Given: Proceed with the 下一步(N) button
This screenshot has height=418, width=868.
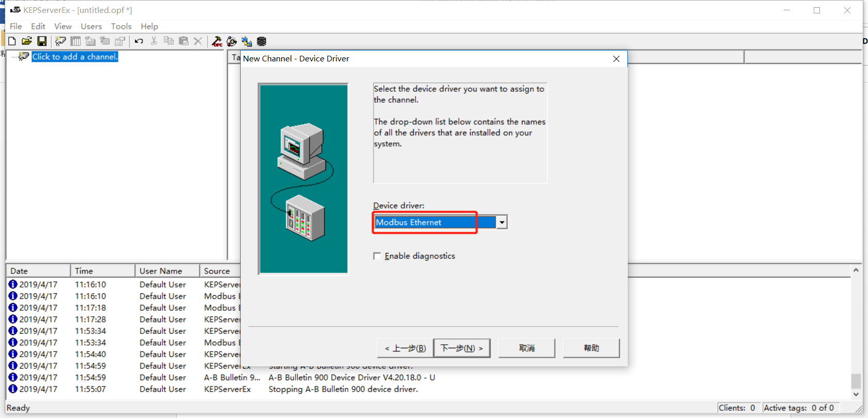Looking at the screenshot, I should tap(462, 348).
